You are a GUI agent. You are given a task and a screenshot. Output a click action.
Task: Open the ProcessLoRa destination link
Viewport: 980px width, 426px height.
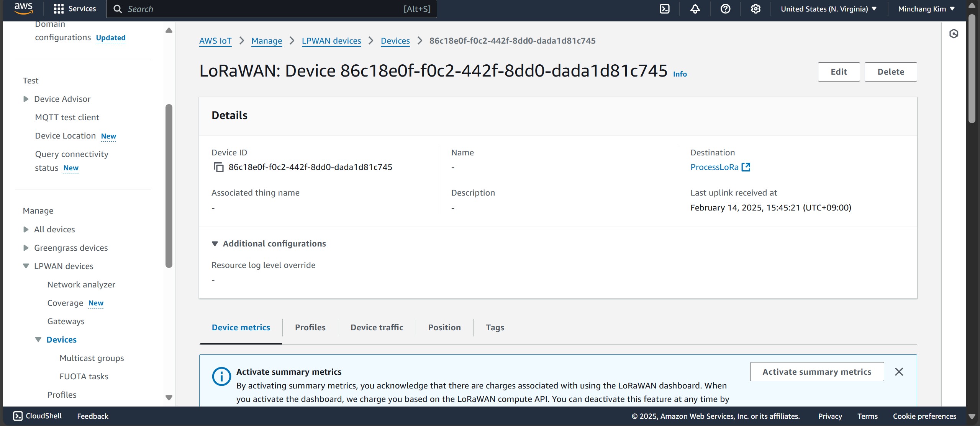click(714, 167)
